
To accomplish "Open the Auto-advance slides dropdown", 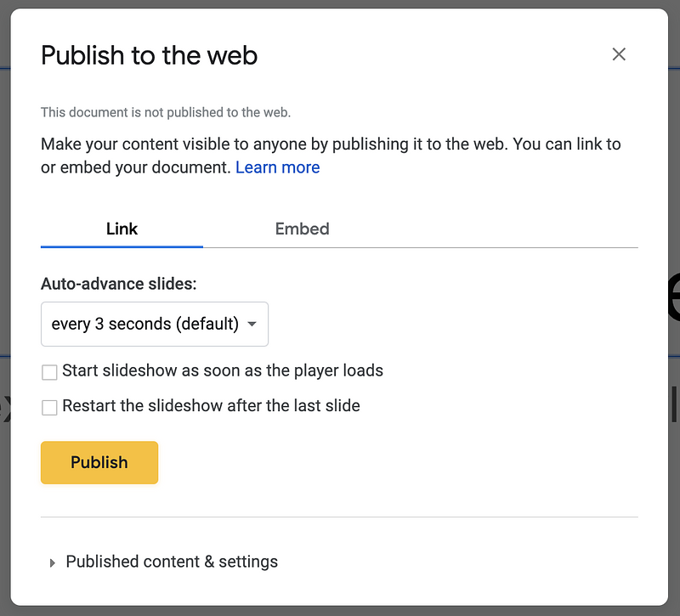I will click(155, 325).
